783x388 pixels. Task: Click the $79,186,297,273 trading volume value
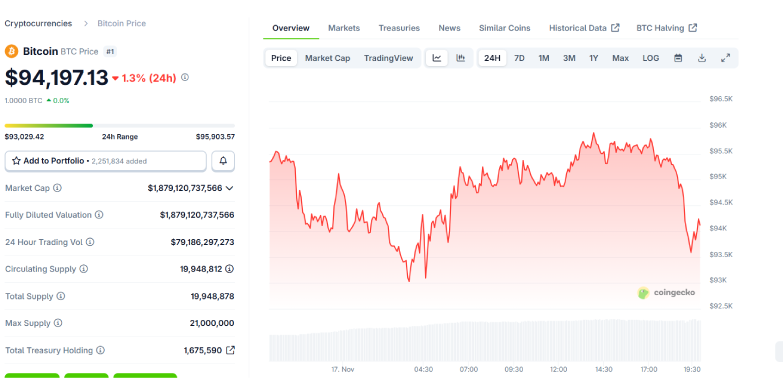click(x=202, y=242)
